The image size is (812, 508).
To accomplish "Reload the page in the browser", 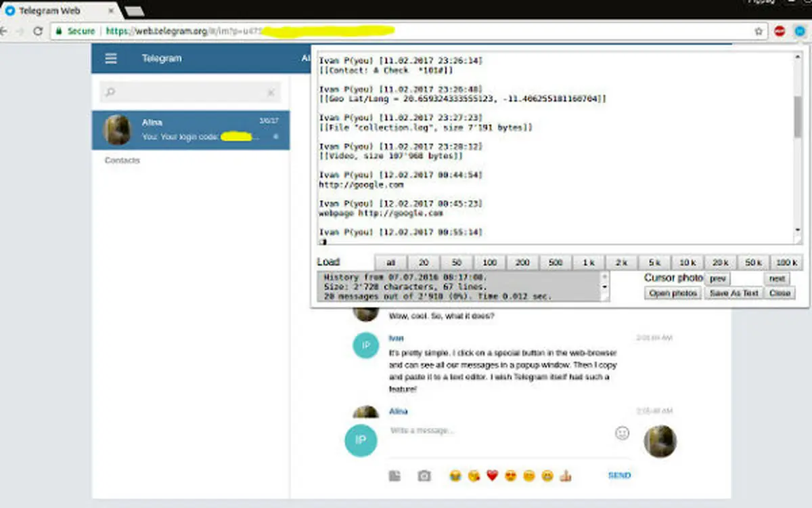I will [x=38, y=31].
